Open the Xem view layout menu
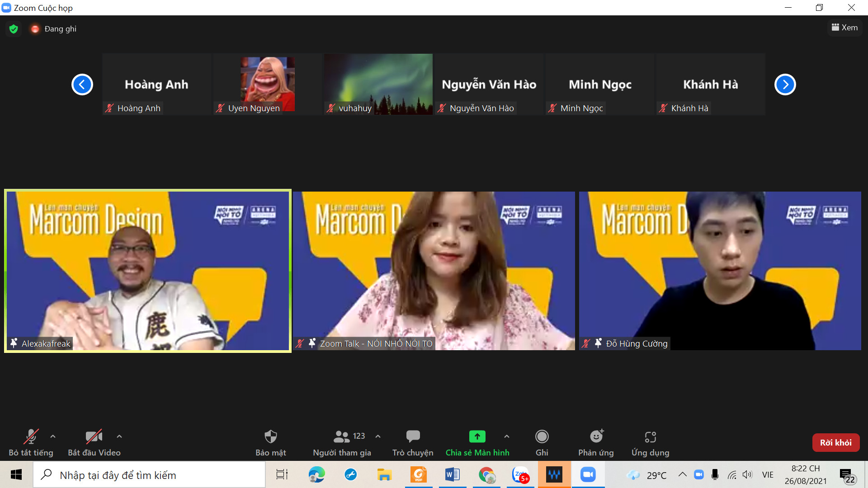 click(x=844, y=28)
